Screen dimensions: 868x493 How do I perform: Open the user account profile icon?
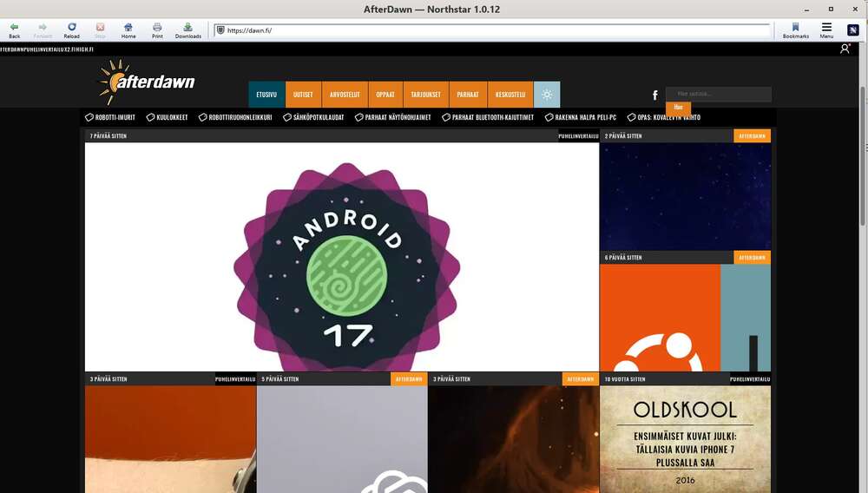[845, 49]
